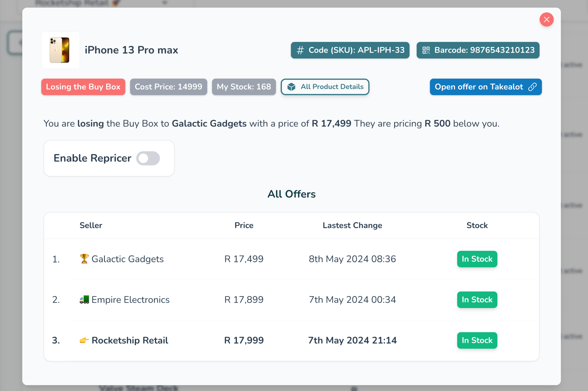Screen dimensions: 588x391
Task: Click the My Stock 168 badge
Action: pos(244,87)
